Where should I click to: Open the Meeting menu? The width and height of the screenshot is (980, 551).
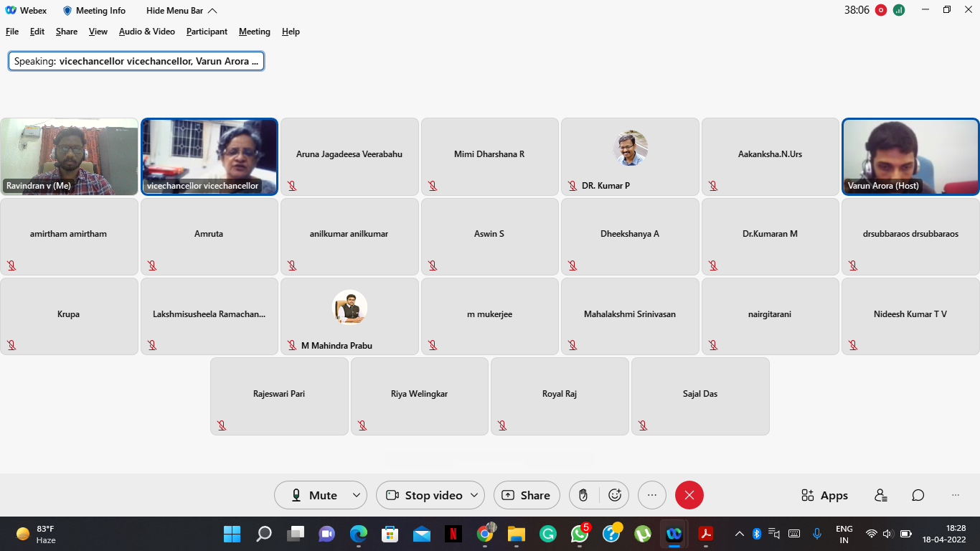pyautogui.click(x=255, y=32)
